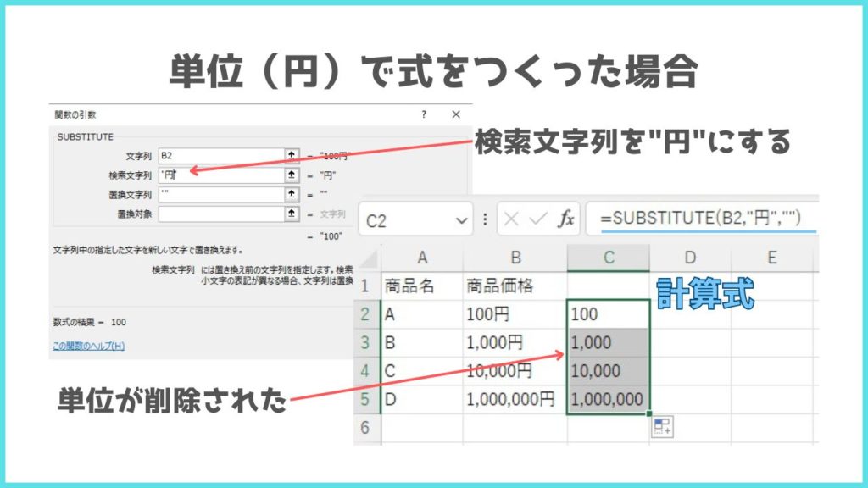This screenshot has height=488, width=868.
Task: Click the 文字列 input field containing B2
Action: [220, 155]
